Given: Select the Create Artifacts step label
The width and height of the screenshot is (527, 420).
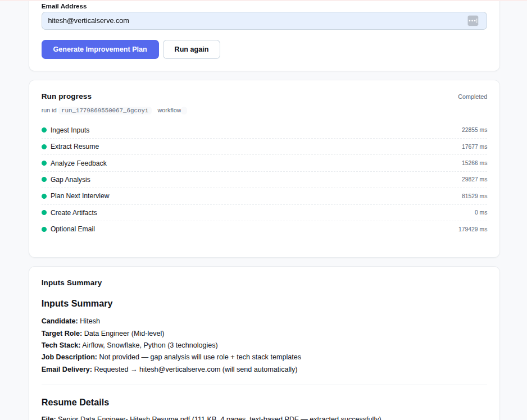Looking at the screenshot, I should (x=74, y=213).
